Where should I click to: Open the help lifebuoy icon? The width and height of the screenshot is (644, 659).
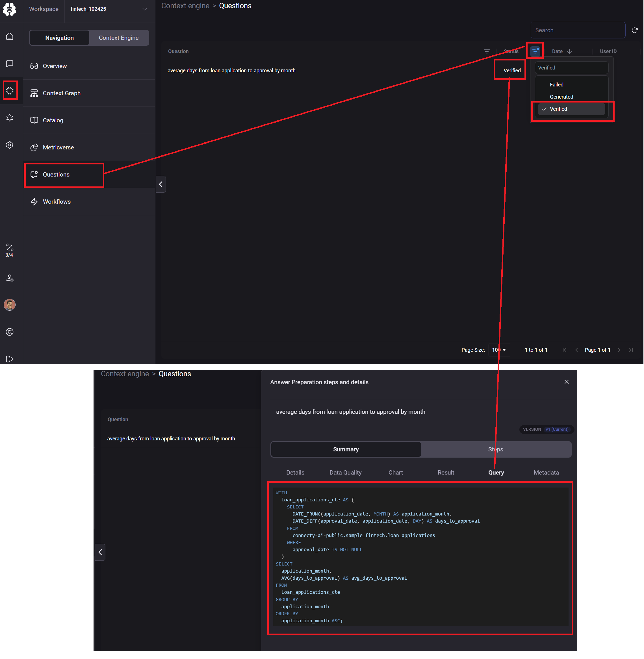coord(10,332)
